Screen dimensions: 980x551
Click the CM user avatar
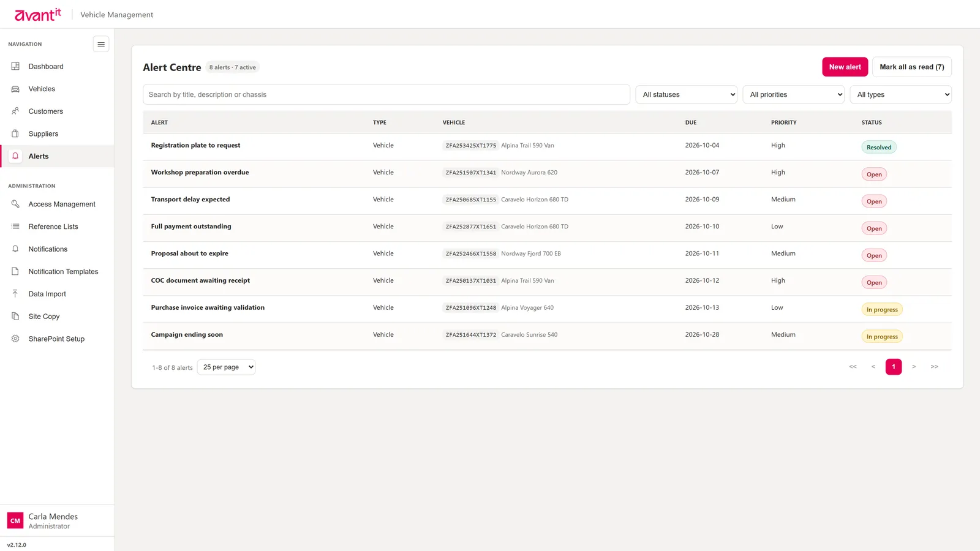(15, 521)
